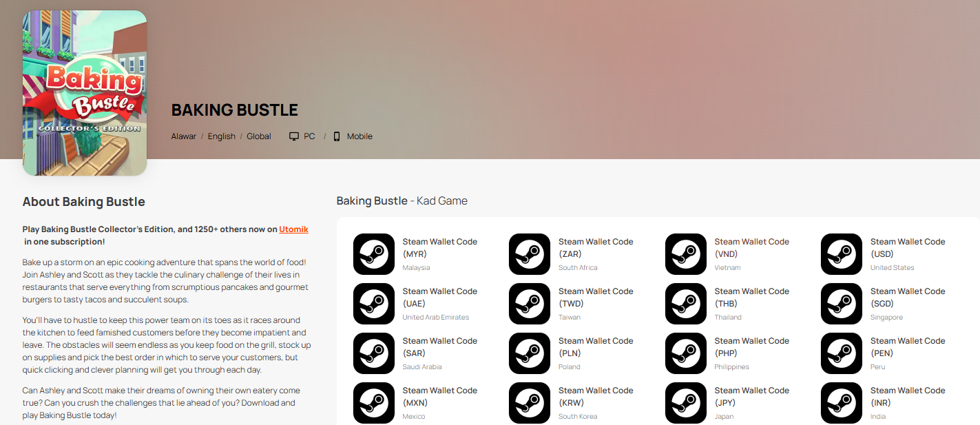Click the Steam icon for Taiwan TWD

[x=530, y=304]
